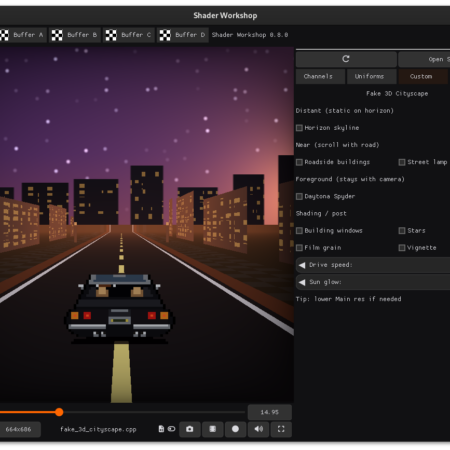
Task: Click the small toggle icon beside the file icon
Action: (171, 429)
